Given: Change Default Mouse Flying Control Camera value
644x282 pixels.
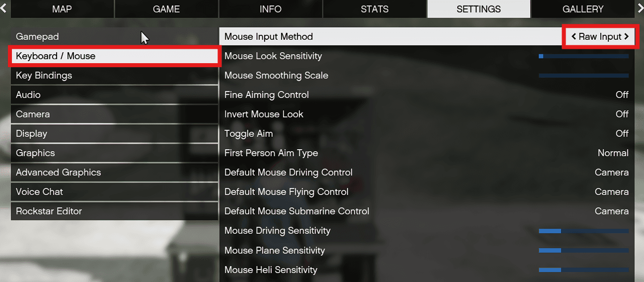Looking at the screenshot, I should coord(611,192).
